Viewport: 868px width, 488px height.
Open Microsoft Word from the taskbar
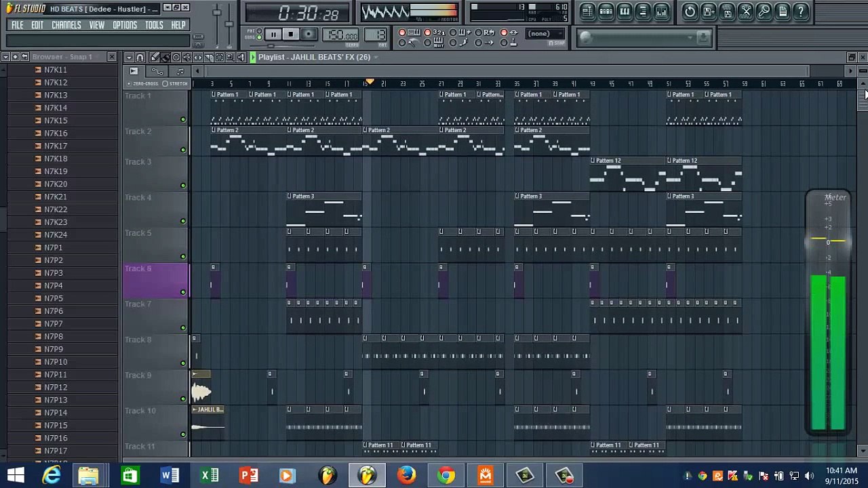pyautogui.click(x=170, y=475)
